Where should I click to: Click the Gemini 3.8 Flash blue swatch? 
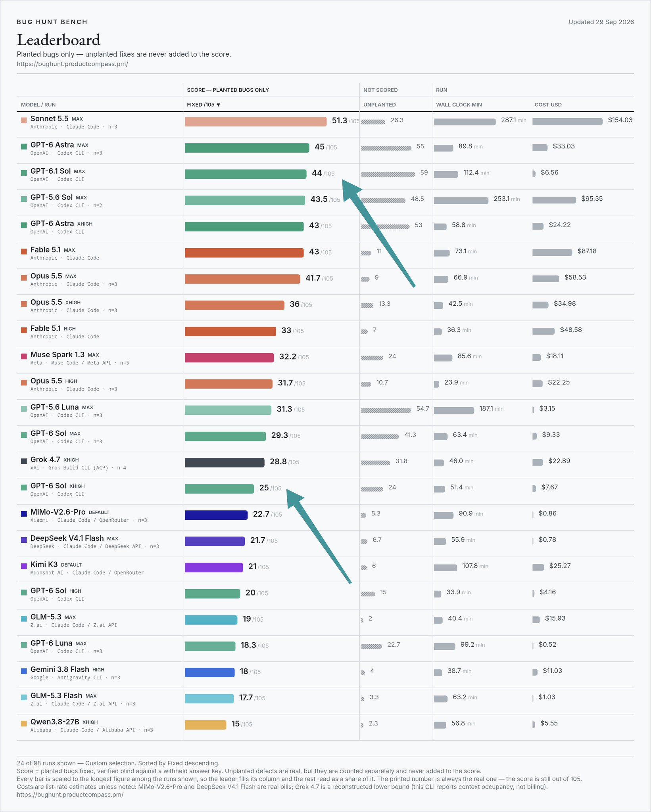24,671
